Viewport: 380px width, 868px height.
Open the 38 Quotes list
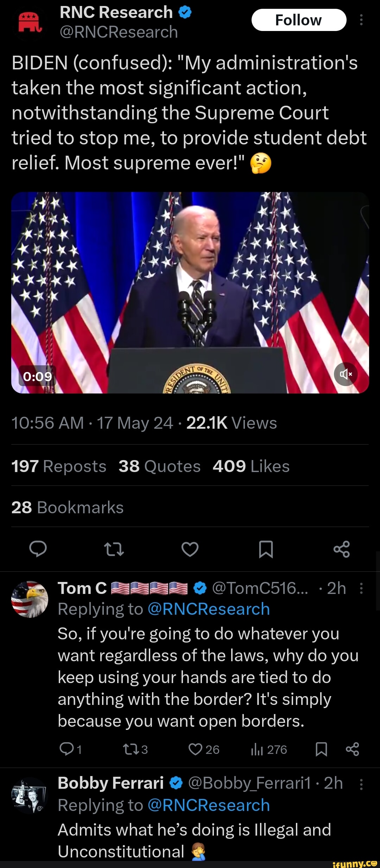pyautogui.click(x=159, y=466)
